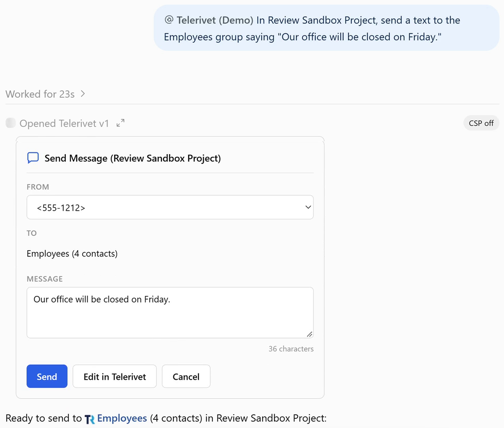Click the MESSAGE field label

click(45, 278)
